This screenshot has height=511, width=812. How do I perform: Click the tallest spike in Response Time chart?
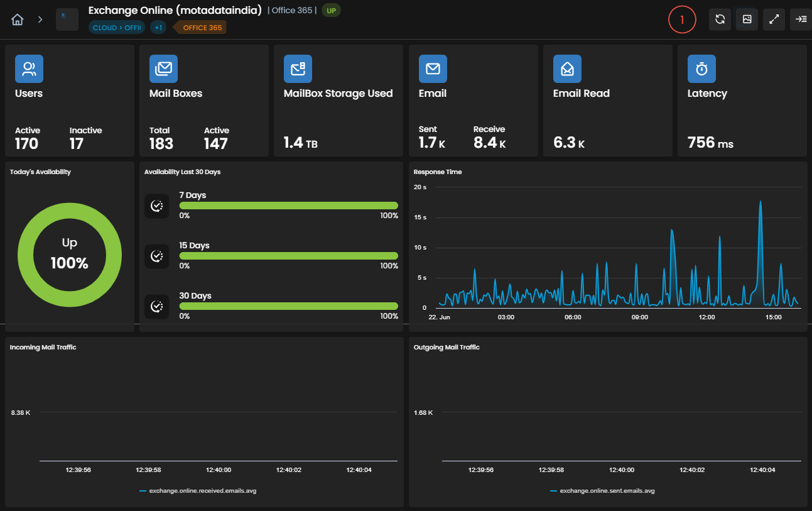point(761,202)
